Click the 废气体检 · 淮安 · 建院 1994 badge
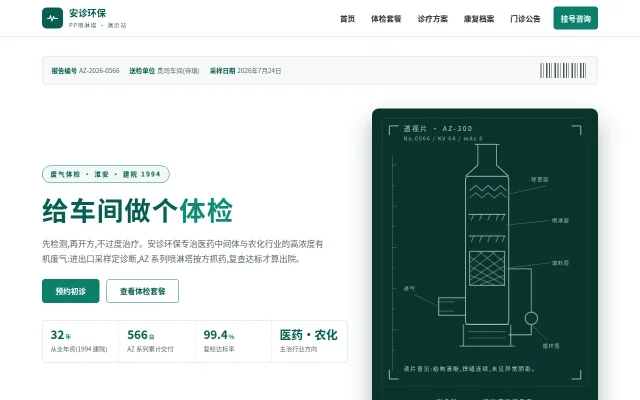This screenshot has width=640, height=400. (x=106, y=174)
